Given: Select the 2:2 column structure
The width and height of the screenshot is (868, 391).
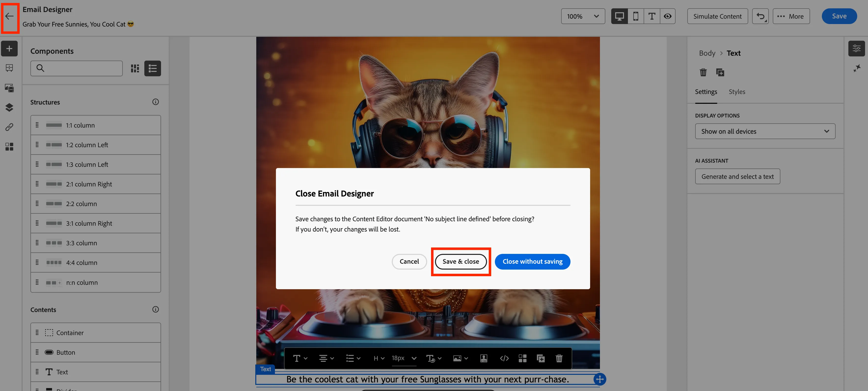Looking at the screenshot, I should pyautogui.click(x=96, y=204).
